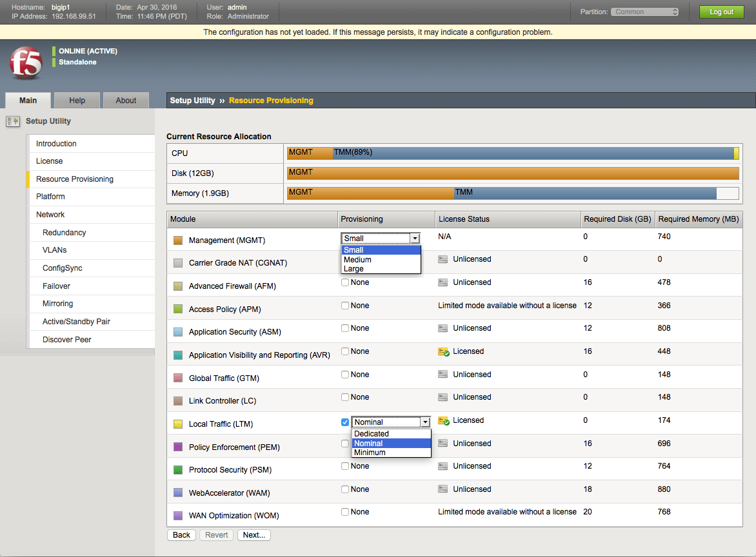Click the Setup Utility wizard icon

pyautogui.click(x=13, y=121)
